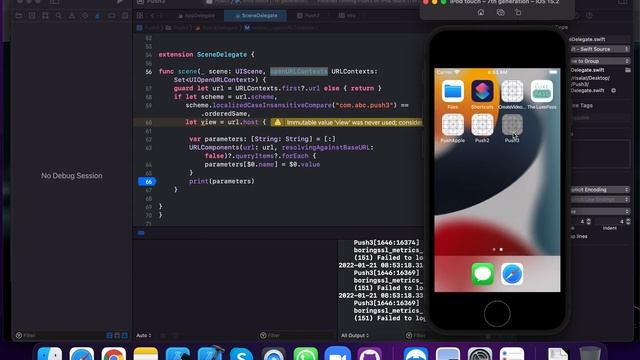
Task: Open the Source Control navigator icon
Action: coord(32,16)
